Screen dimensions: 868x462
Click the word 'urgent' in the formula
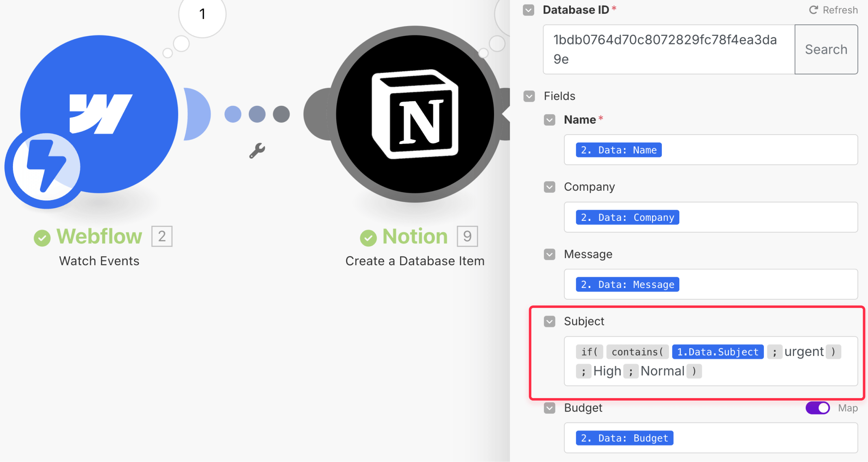click(804, 351)
